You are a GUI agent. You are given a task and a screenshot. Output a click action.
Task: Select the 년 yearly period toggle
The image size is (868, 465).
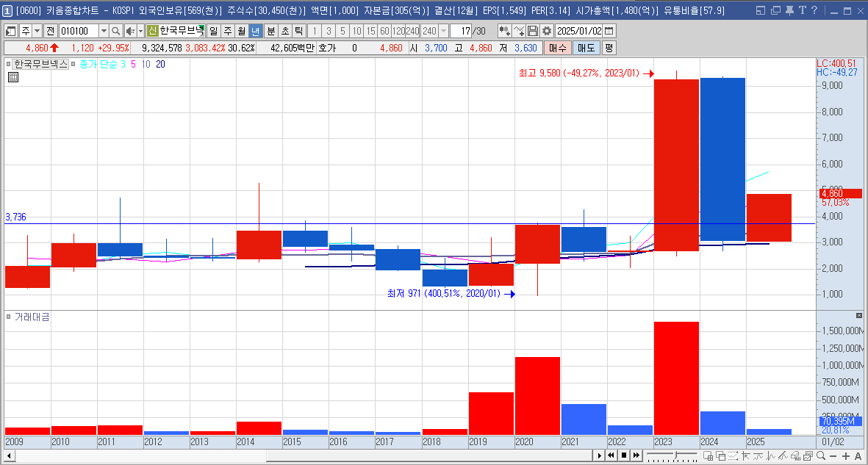(255, 31)
